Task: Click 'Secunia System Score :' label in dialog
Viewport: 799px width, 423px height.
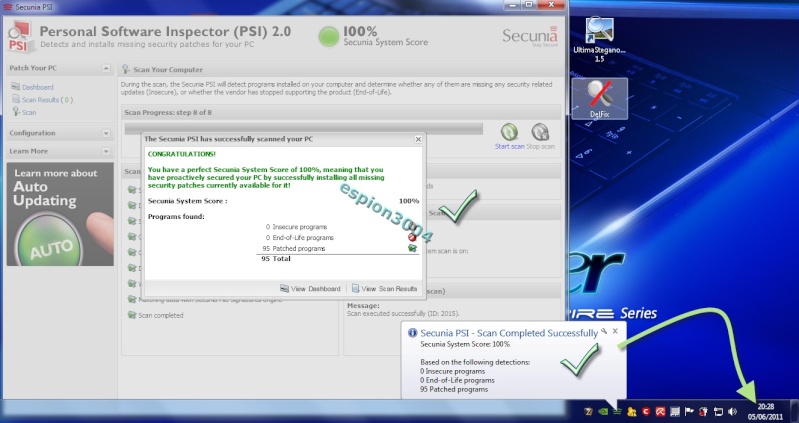Action: tap(188, 201)
